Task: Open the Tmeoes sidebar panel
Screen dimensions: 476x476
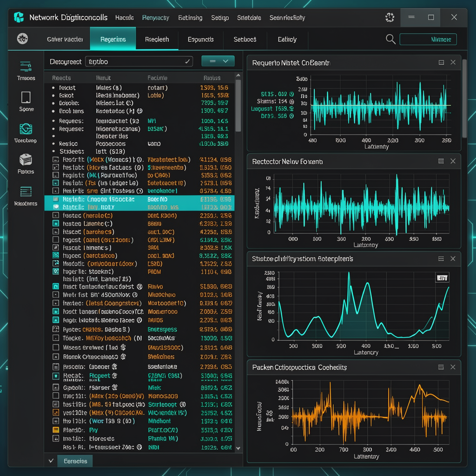Action: pos(26,71)
